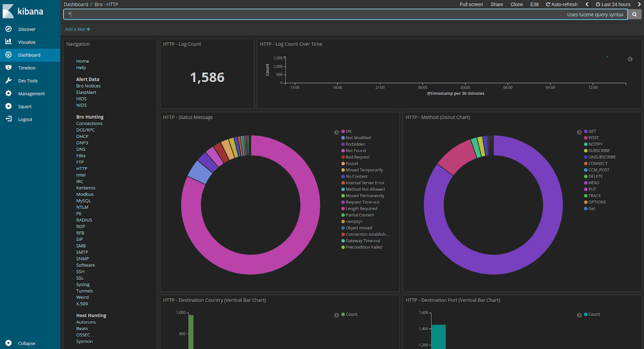Viewport: 644px width, 349px height.
Task: Click the Destination Port Count legend dot
Action: pos(586,314)
